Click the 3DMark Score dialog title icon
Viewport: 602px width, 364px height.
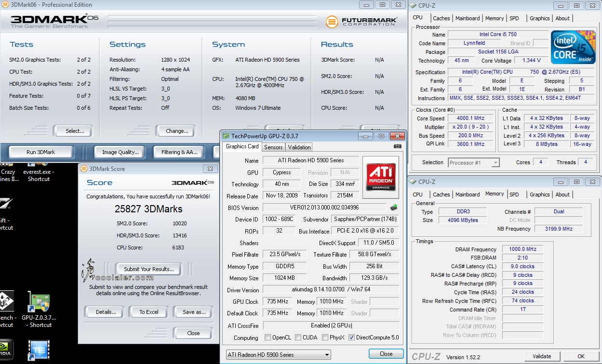(84, 169)
